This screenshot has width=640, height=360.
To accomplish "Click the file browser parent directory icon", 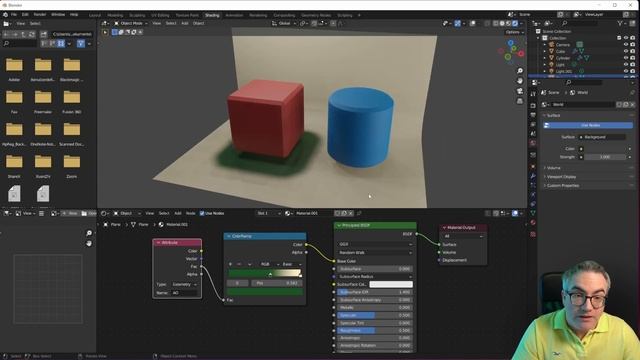I will [x=23, y=34].
